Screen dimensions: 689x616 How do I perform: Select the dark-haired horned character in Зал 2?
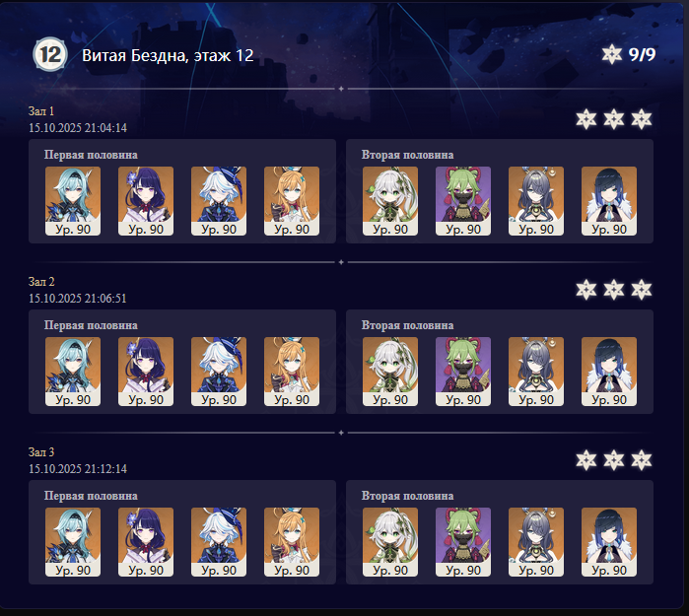(536, 372)
